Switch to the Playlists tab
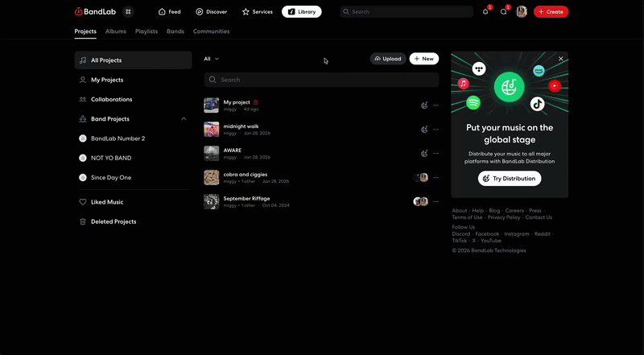Image resolution: width=644 pixels, height=355 pixels. point(147,31)
